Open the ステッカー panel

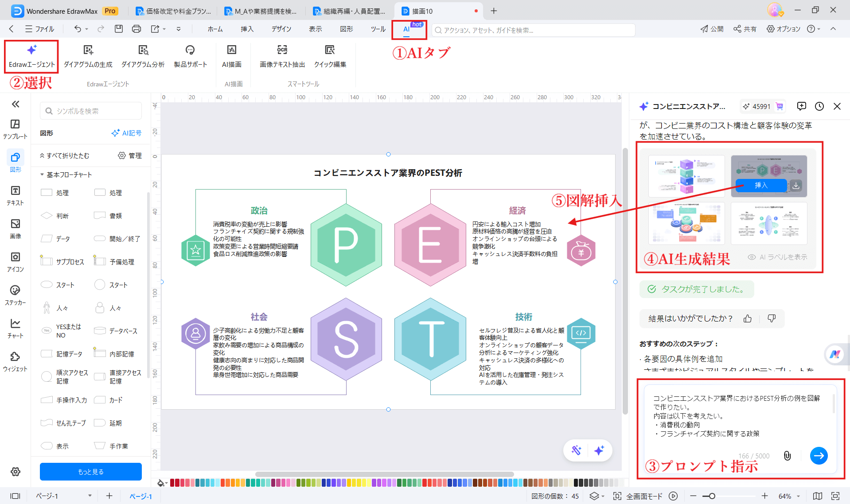coord(16,295)
